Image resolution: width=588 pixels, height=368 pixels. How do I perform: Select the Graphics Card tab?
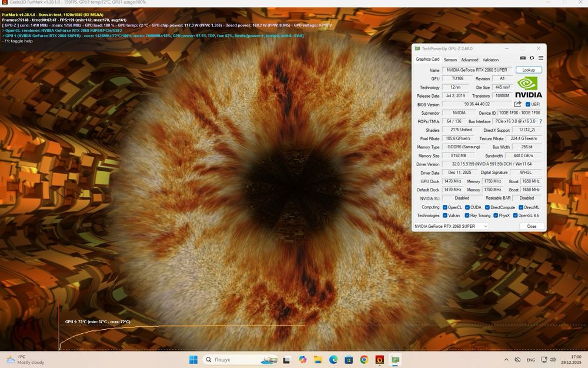tap(427, 59)
